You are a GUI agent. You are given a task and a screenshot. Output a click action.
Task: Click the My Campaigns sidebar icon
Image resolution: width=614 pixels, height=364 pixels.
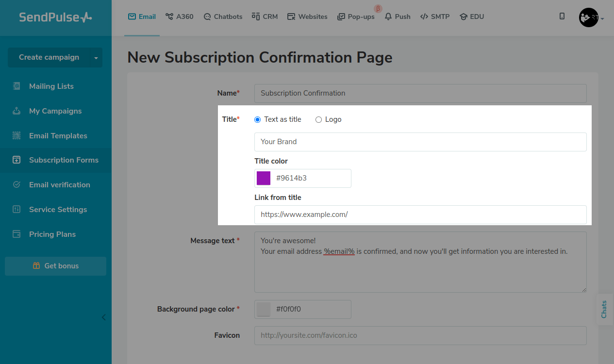[17, 111]
